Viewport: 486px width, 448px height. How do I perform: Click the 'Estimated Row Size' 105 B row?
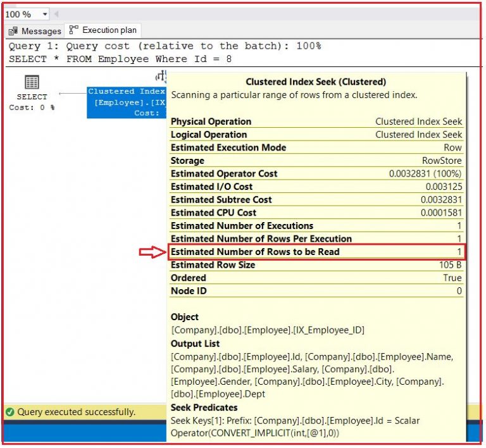(x=316, y=265)
